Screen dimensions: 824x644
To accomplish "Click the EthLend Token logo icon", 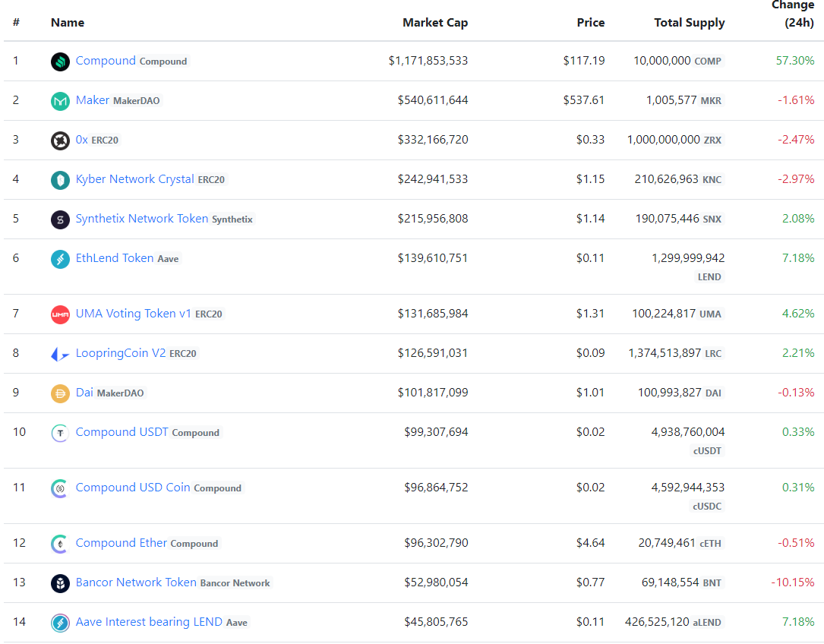I will pos(61,259).
